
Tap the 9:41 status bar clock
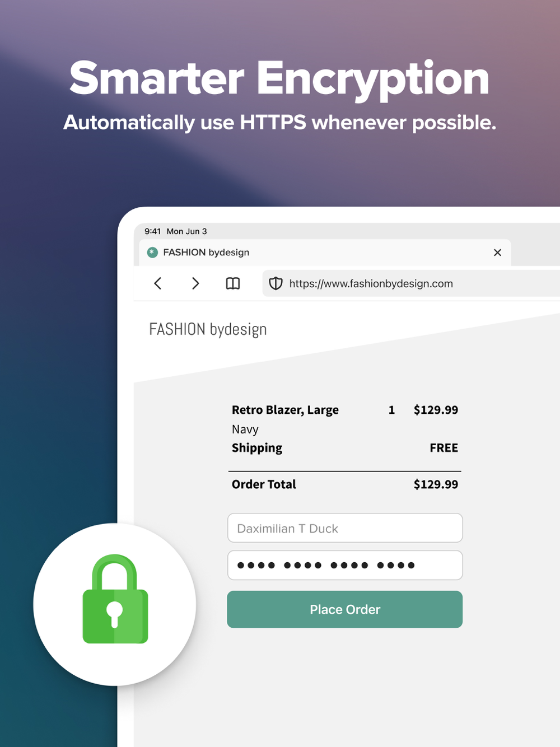(x=152, y=231)
